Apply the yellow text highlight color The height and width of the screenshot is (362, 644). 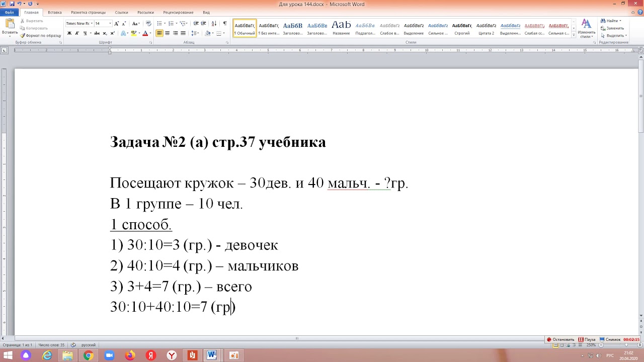click(x=133, y=33)
